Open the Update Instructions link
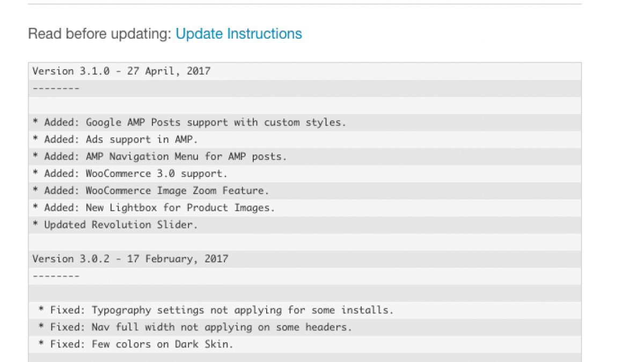 [239, 34]
